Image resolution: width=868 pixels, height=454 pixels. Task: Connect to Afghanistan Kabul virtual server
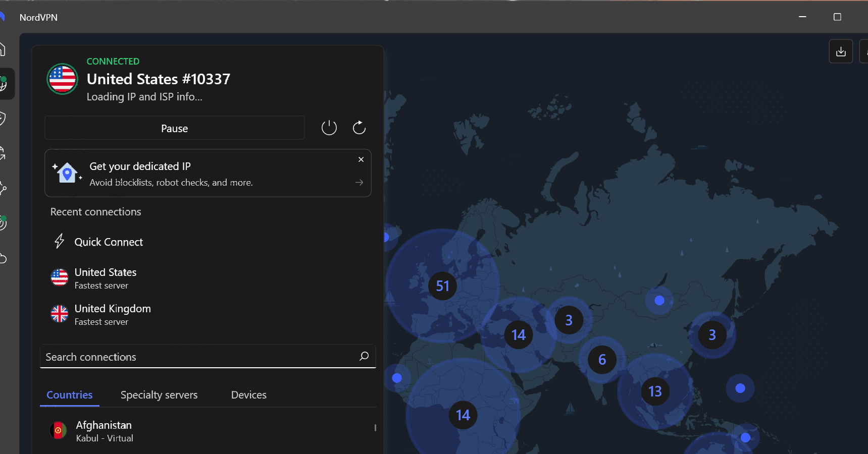click(x=104, y=430)
